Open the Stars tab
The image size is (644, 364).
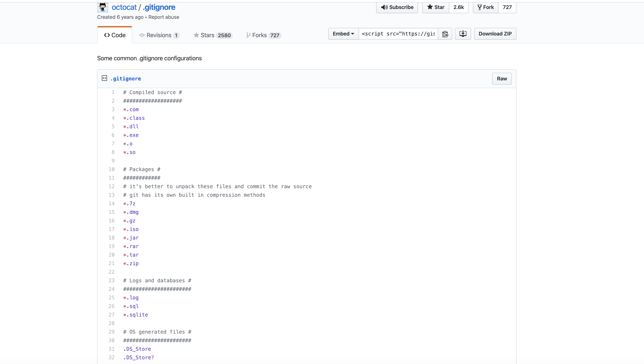(x=213, y=35)
